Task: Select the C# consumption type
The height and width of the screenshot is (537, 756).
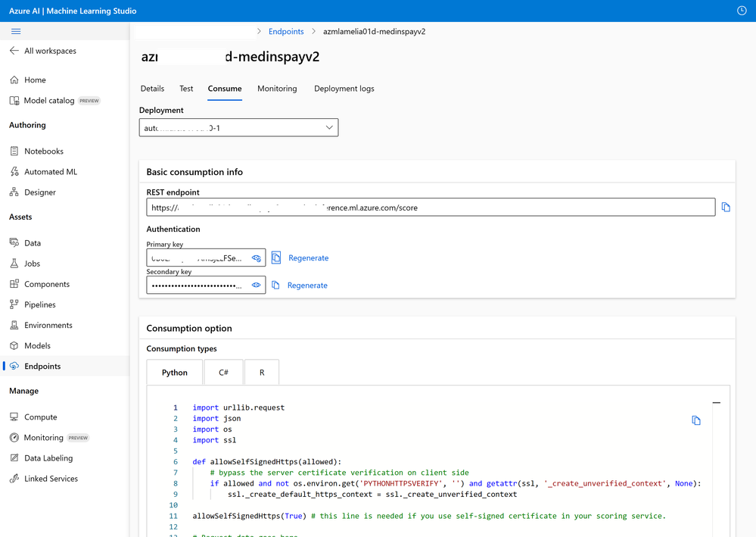Action: (224, 373)
